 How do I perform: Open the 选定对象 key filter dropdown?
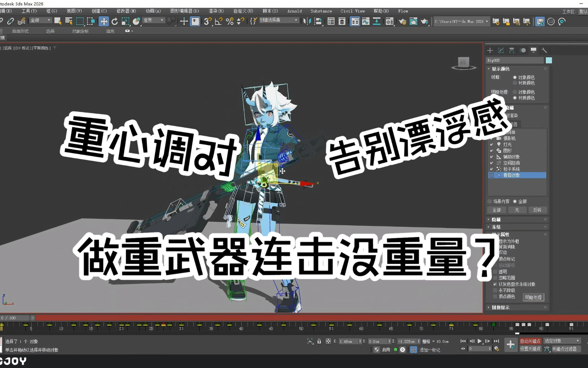coord(562,341)
